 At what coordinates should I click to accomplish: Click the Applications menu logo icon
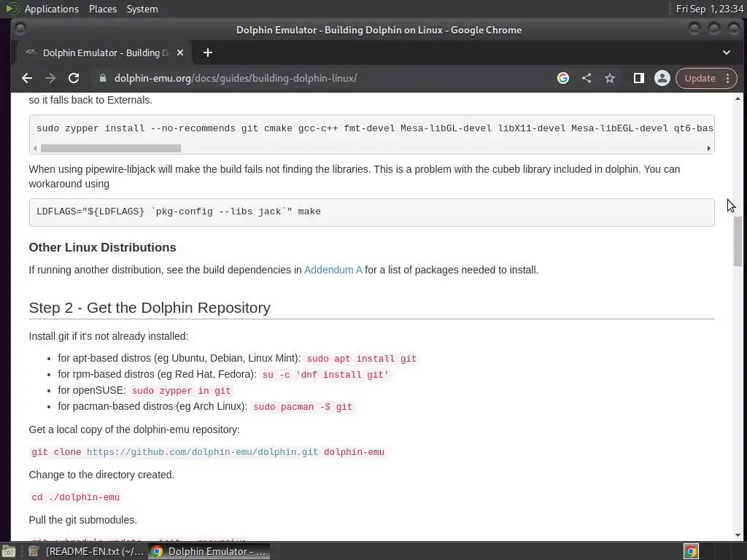click(12, 9)
